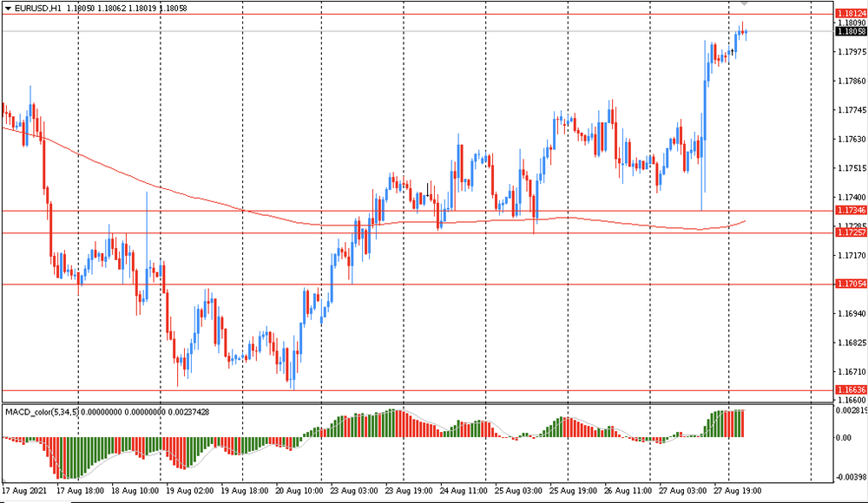Viewport: 868px width, 503px height.
Task: Click the 26 Aug 11:00 time label
Action: coord(628,491)
